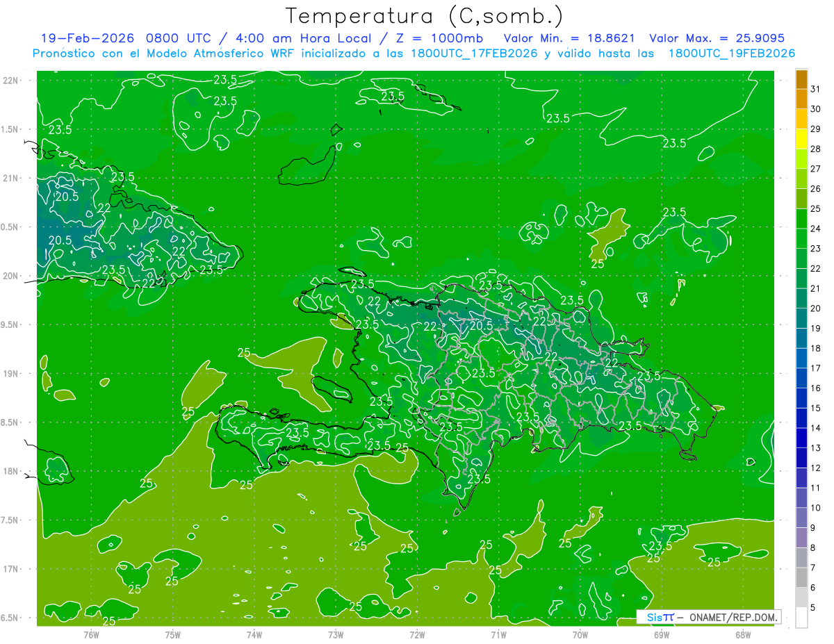
Task: Select "Valor Min. = 18.8621" text
Action: (x=569, y=38)
